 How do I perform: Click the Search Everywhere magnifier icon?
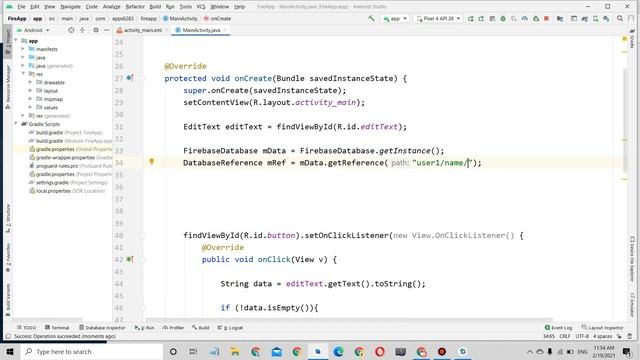pyautogui.click(x=620, y=18)
